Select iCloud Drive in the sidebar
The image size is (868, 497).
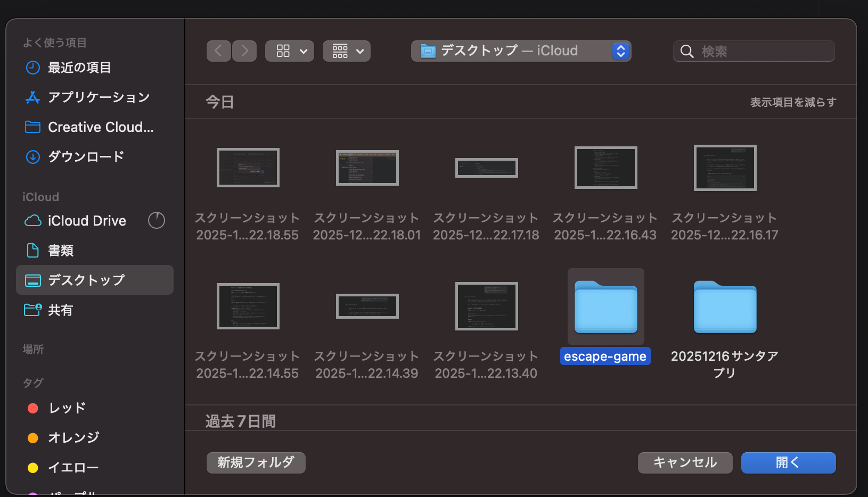click(x=86, y=220)
